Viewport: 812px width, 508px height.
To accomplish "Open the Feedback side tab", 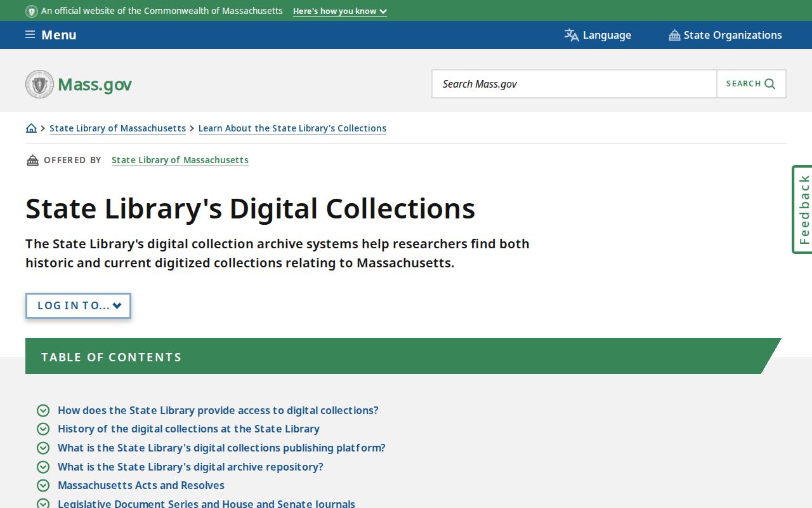I will pyautogui.click(x=802, y=210).
